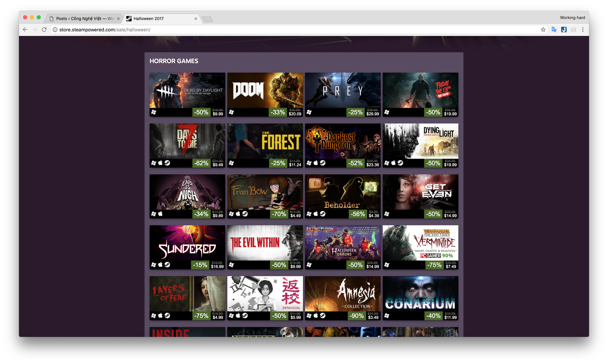The height and width of the screenshot is (364, 608).
Task: Click the SteamOS icon under Detention
Action: 245,315
